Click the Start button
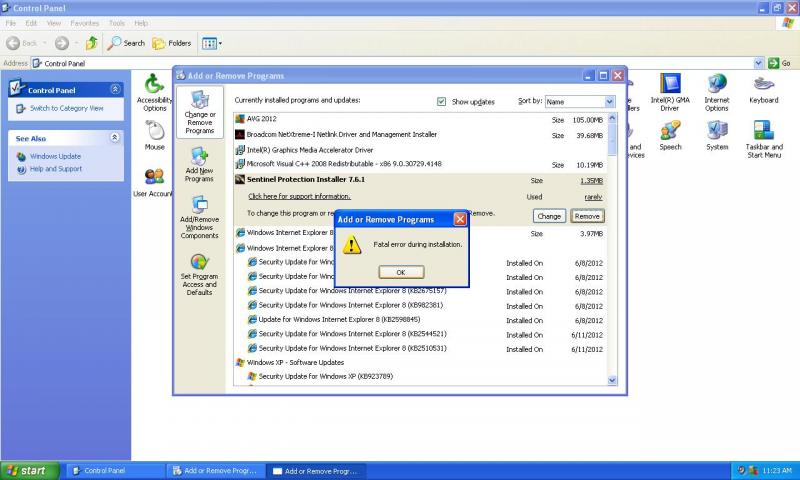Screen dimensions: 800x480 [x=30, y=470]
